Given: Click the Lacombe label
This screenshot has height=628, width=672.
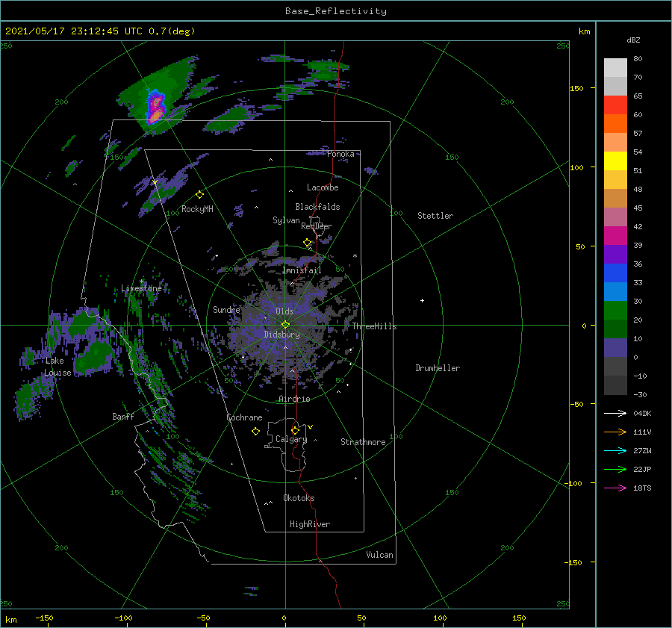Looking at the screenshot, I should coord(323,187).
